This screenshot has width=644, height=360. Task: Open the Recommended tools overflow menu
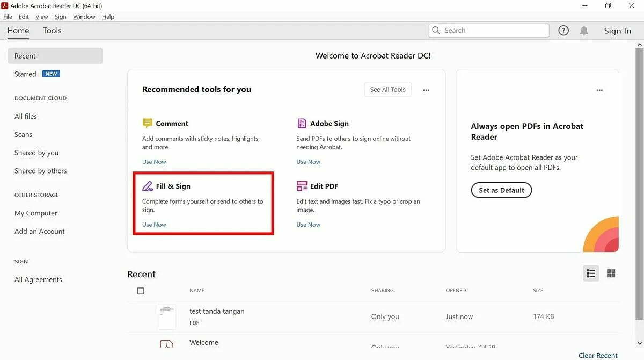(x=426, y=89)
